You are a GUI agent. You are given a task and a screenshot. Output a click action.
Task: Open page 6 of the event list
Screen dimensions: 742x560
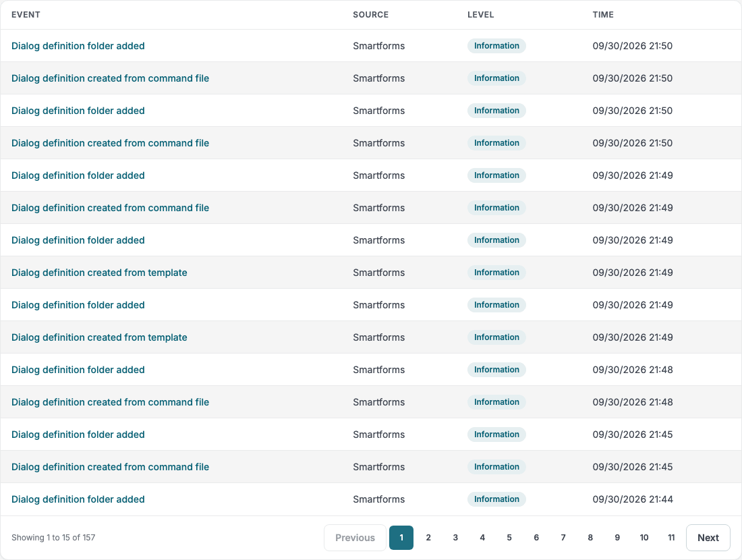(536, 537)
